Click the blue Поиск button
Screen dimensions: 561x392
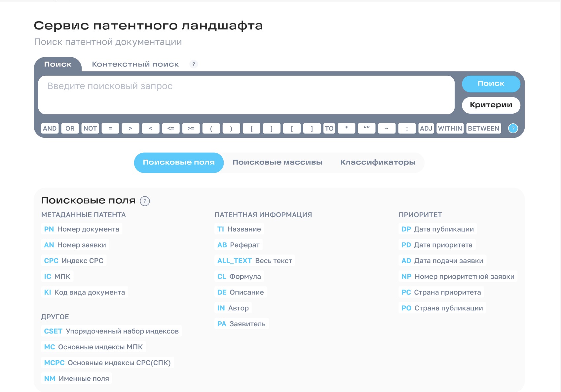(491, 84)
